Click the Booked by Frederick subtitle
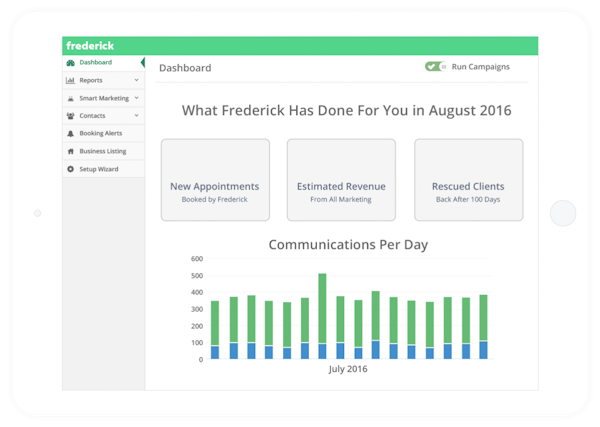The image size is (600, 427). pos(215,199)
